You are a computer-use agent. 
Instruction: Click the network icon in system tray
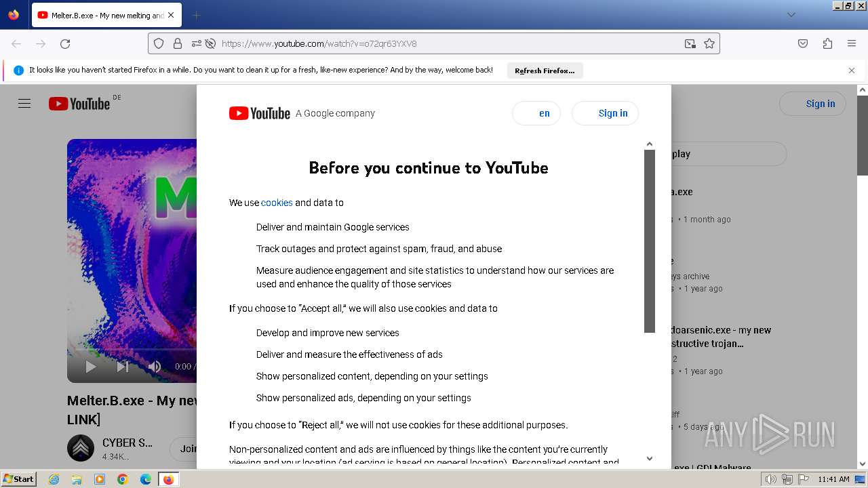coord(787,479)
